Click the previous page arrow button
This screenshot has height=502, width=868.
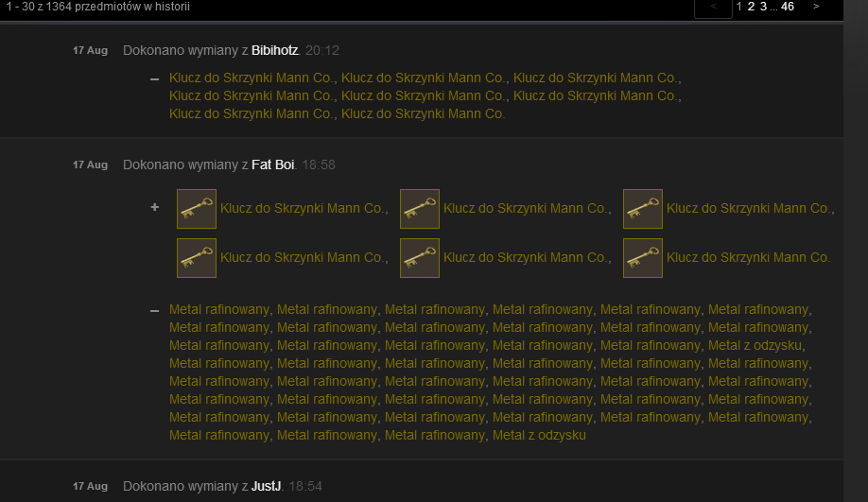[713, 7]
